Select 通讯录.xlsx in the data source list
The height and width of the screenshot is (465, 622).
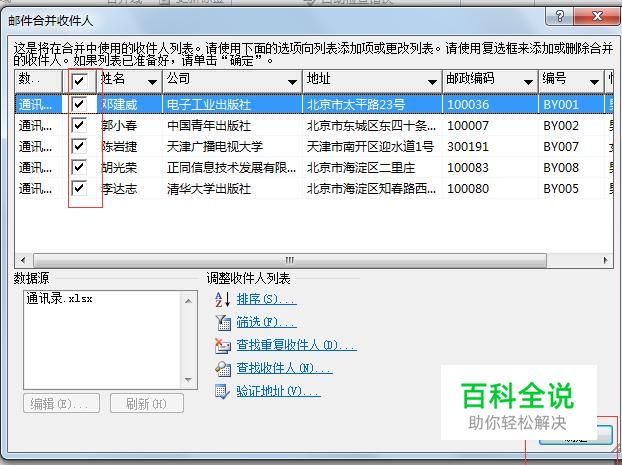pyautogui.click(x=60, y=299)
